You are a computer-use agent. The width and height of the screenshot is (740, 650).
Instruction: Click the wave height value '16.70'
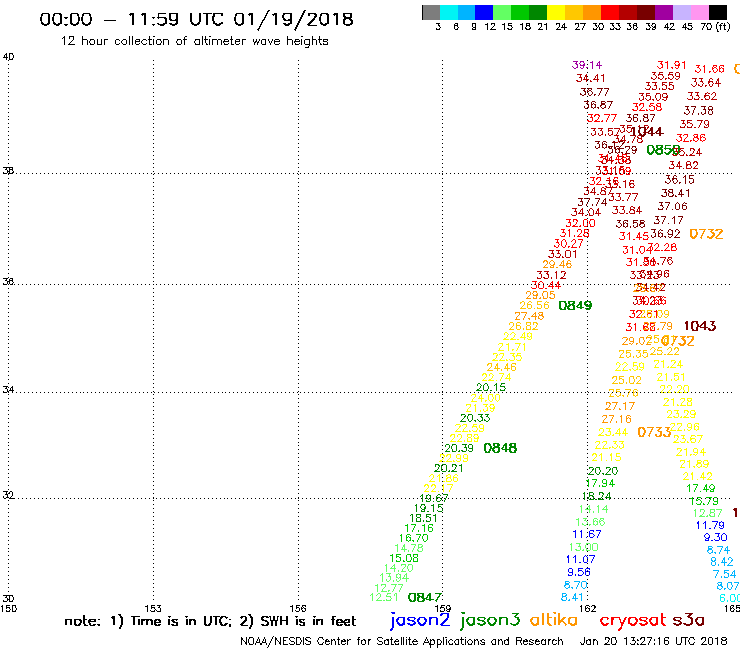[x=413, y=538]
